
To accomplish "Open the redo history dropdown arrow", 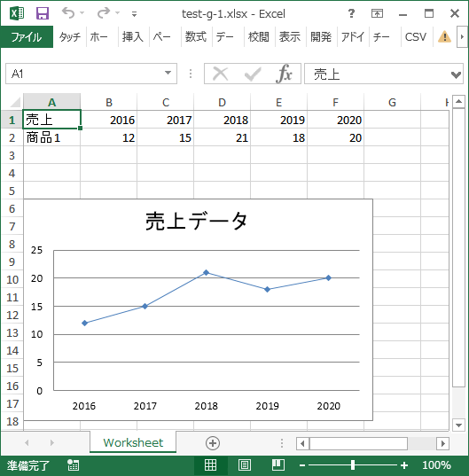I will tap(118, 13).
